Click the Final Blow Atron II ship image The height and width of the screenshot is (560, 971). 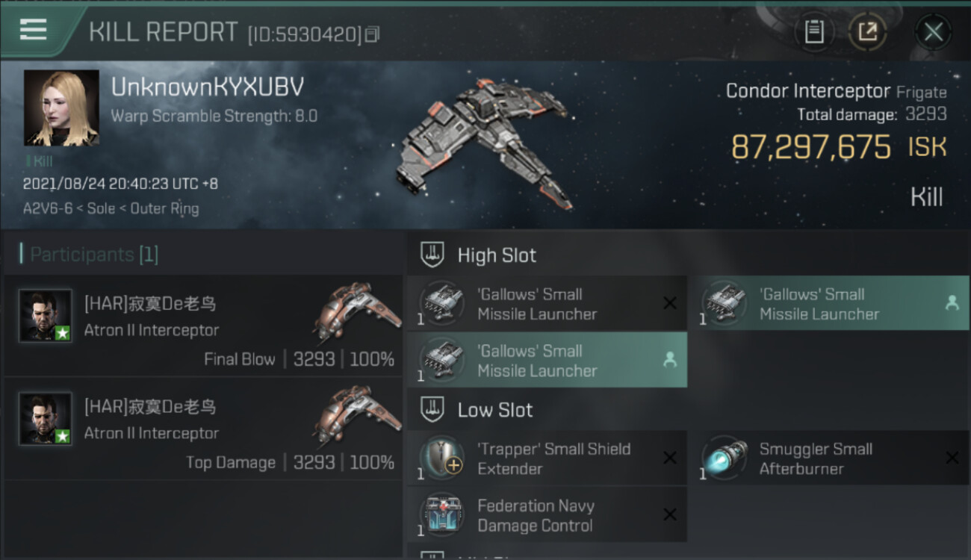click(355, 308)
